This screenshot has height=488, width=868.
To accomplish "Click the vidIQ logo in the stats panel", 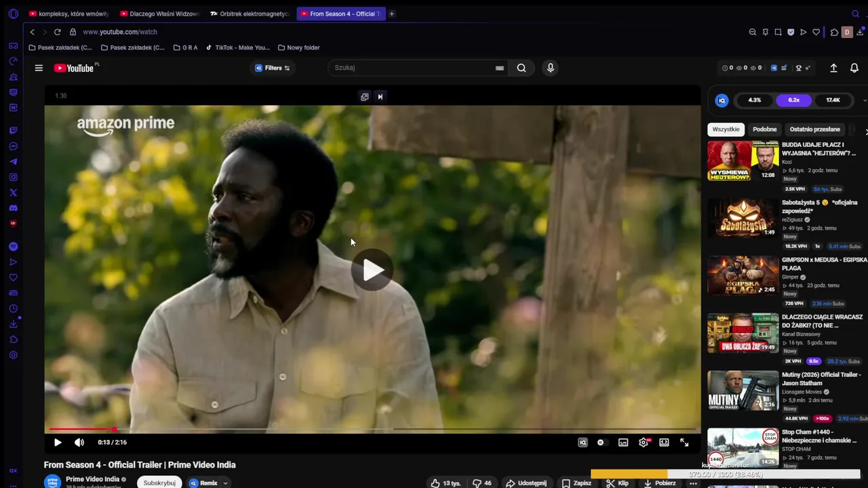I will (x=722, y=100).
